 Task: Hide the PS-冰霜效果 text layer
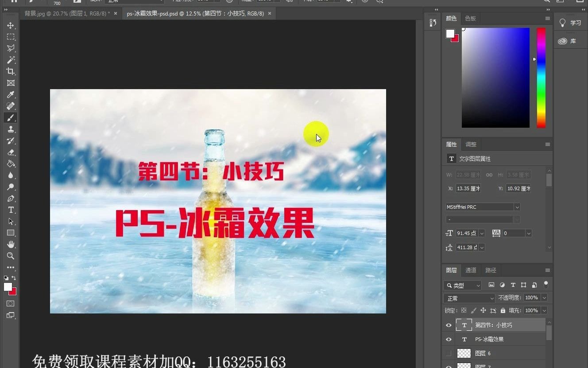pyautogui.click(x=449, y=339)
